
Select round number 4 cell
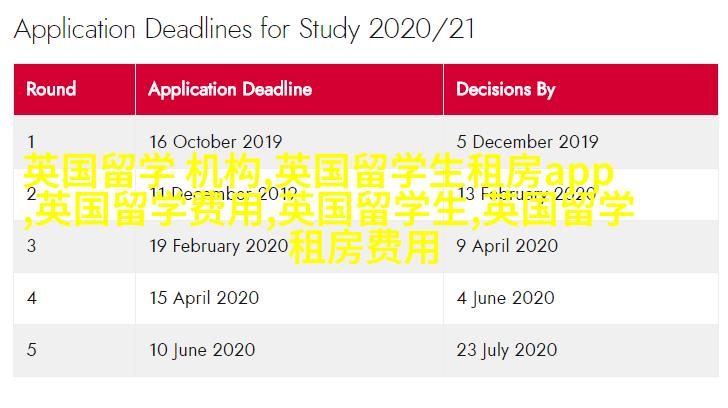coord(32,297)
